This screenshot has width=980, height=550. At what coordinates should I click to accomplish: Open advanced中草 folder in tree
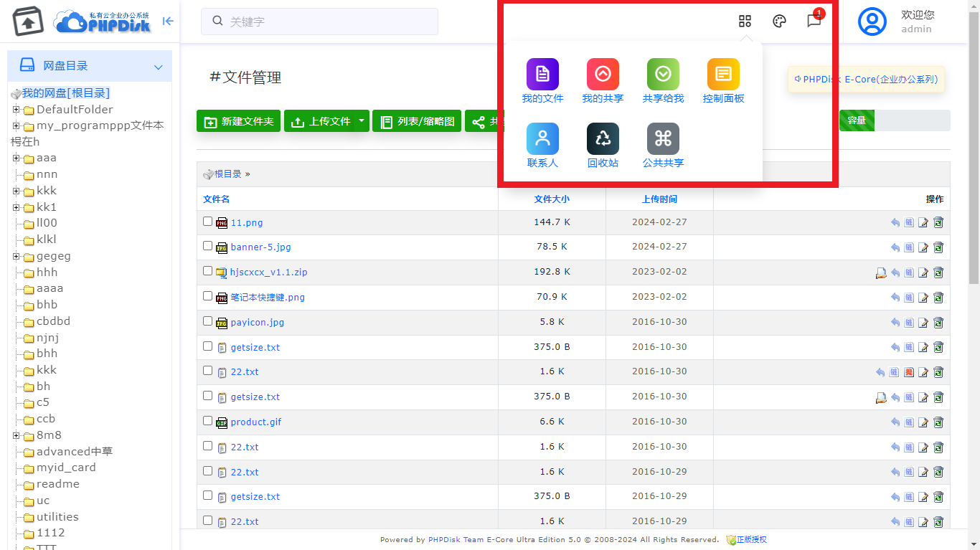(x=75, y=452)
